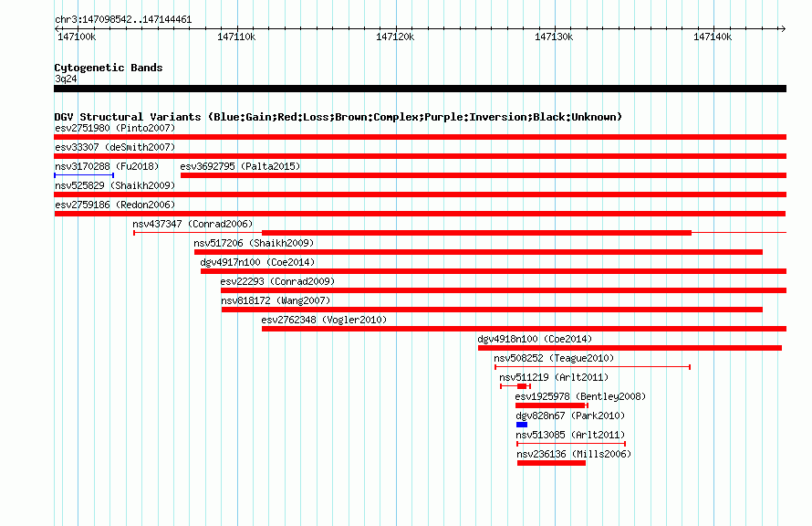This screenshot has width=812, height=526.
Task: Select the thin red nsv508252 line
Action: (592, 367)
